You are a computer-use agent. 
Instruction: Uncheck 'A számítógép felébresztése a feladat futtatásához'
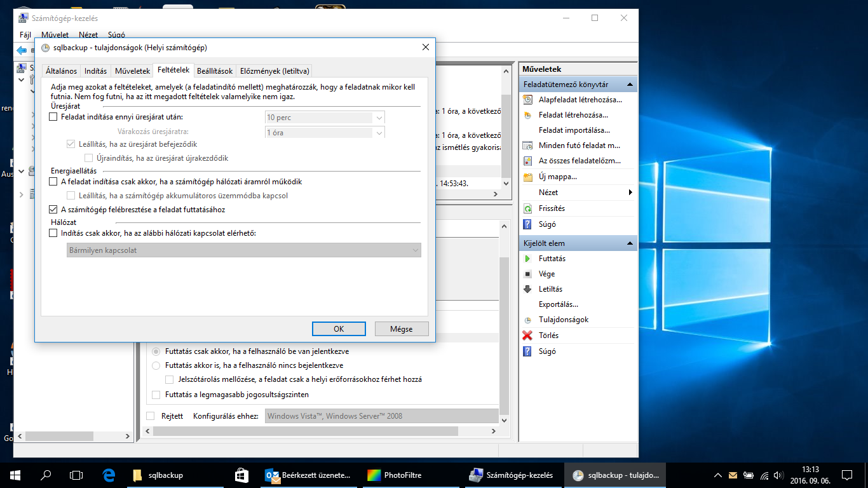click(x=53, y=210)
